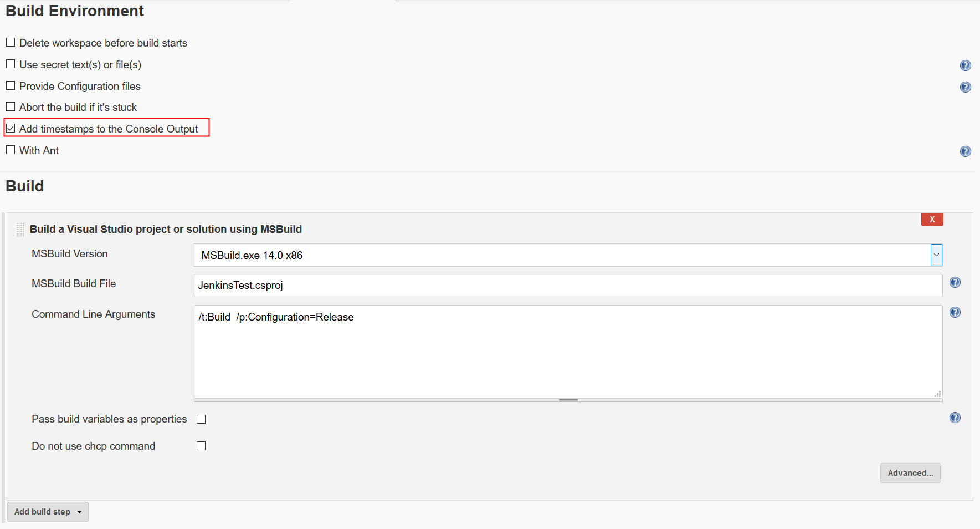The height and width of the screenshot is (529, 980).
Task: Click the MSBuild Build File label
Action: coord(74,284)
